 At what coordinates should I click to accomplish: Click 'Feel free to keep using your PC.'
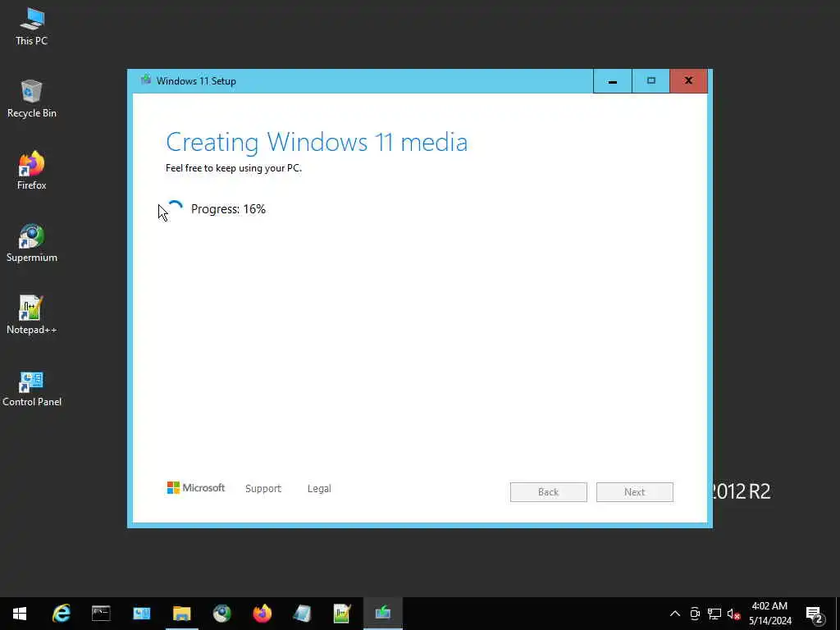234,168
